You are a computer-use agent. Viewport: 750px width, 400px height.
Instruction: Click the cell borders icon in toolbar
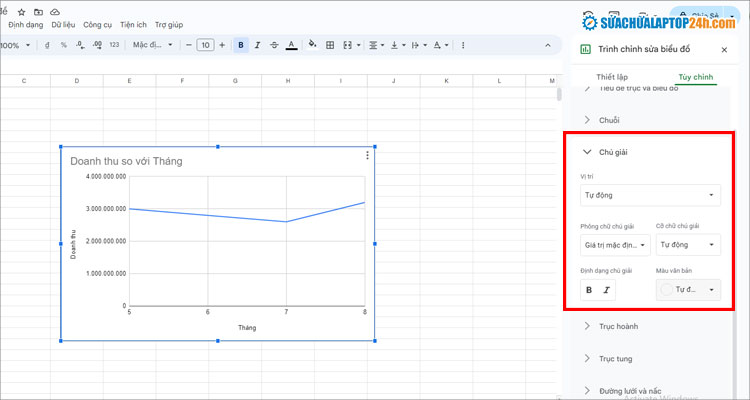pyautogui.click(x=331, y=45)
